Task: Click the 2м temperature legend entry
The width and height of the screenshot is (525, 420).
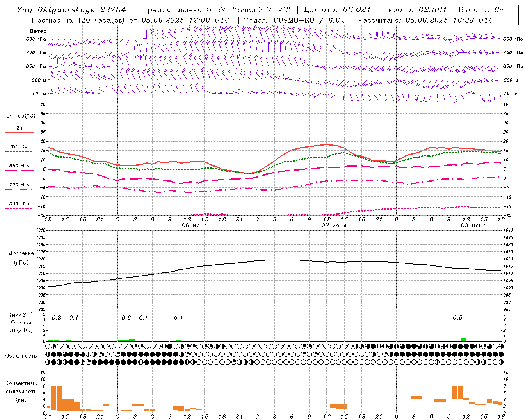Action: (x=19, y=129)
